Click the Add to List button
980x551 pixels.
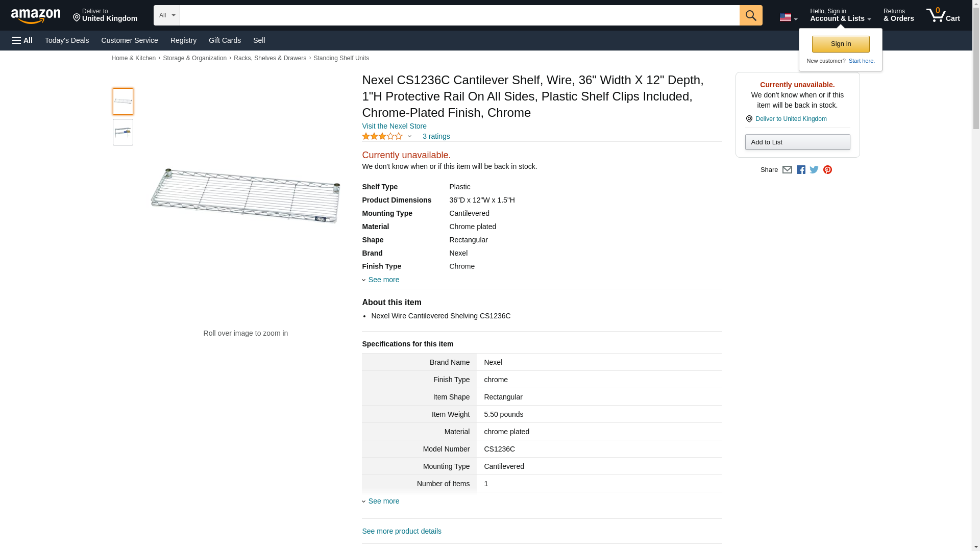(x=797, y=142)
